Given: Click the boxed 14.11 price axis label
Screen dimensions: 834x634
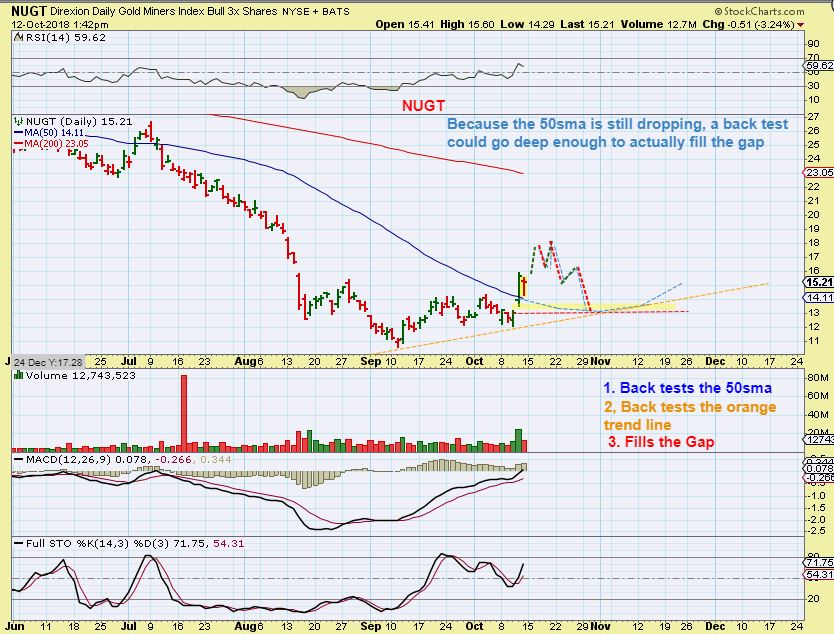Looking at the screenshot, I should click(x=819, y=297).
